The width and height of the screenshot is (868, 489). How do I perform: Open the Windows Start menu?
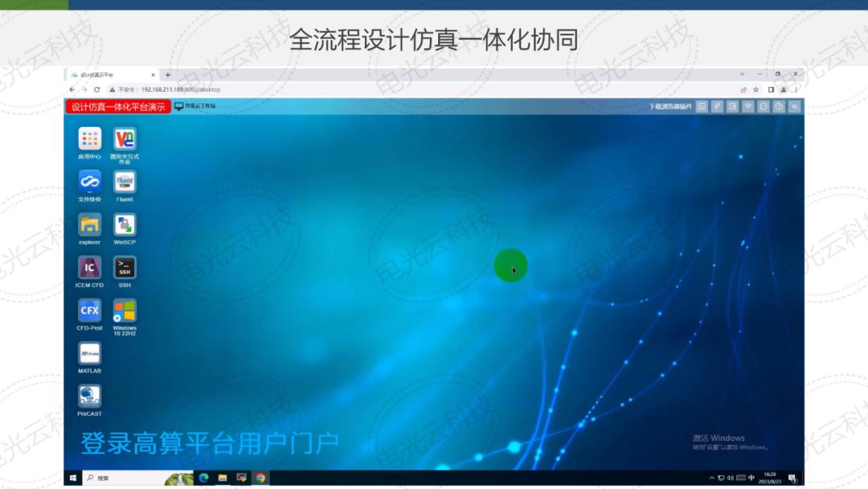click(73, 478)
